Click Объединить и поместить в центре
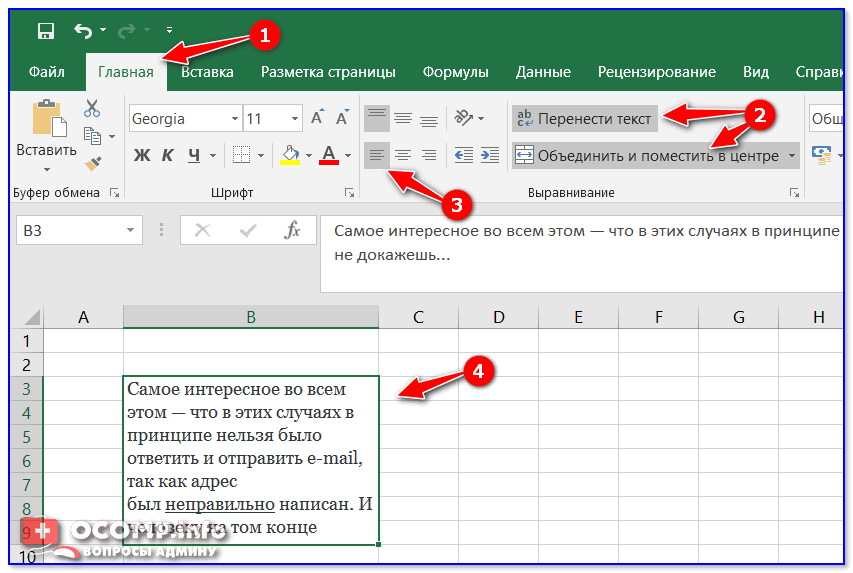Screen dimensions: 853x573 pyautogui.click(x=647, y=156)
